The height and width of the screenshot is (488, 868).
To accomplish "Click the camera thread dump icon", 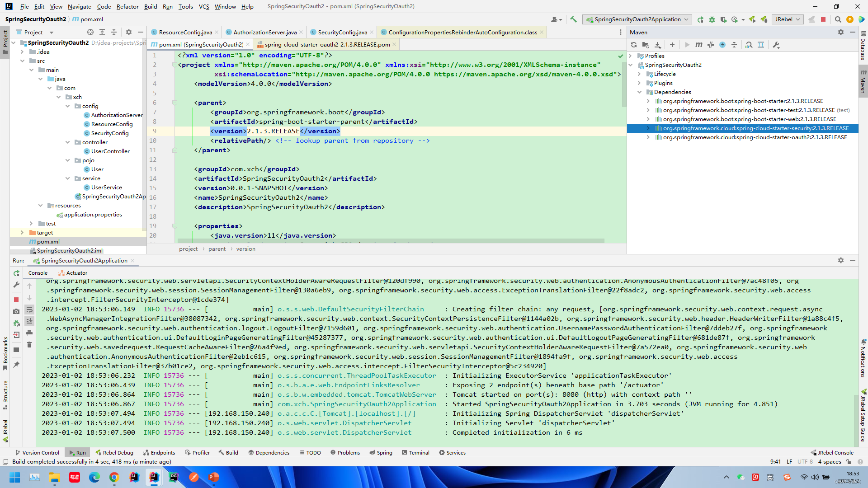I will pos(16,311).
